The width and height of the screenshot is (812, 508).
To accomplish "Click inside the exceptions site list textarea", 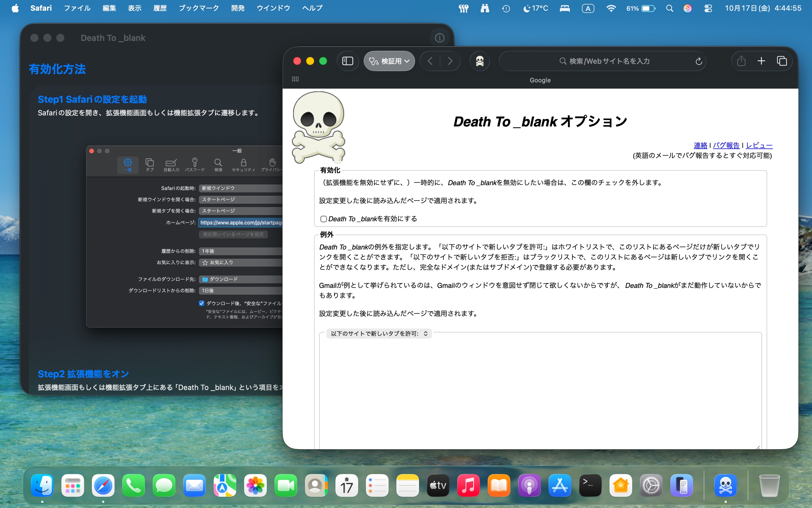I will (x=540, y=393).
